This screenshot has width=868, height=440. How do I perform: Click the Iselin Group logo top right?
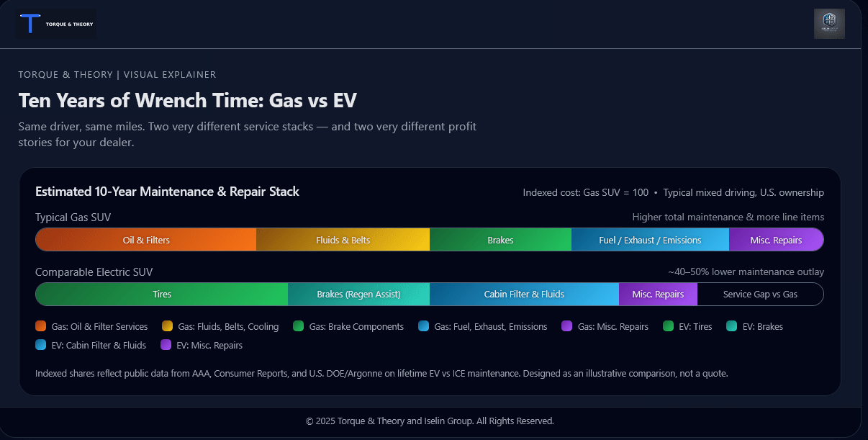pyautogui.click(x=829, y=23)
